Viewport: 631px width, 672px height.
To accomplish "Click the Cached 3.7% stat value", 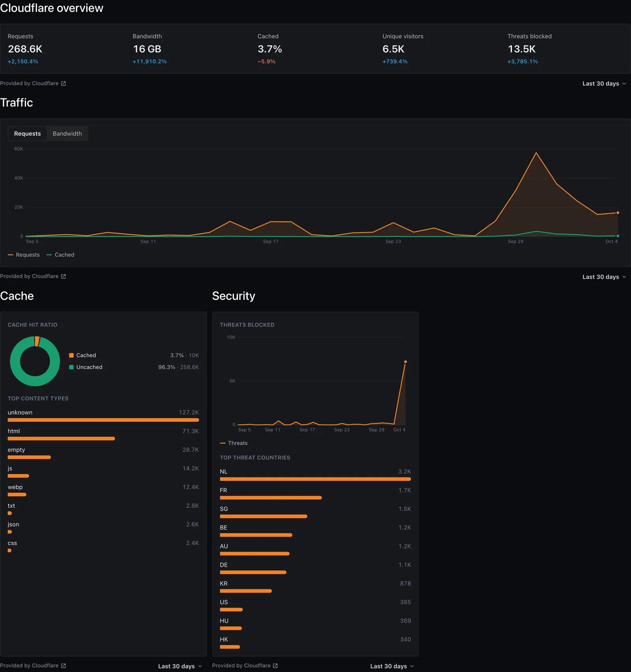I will 270,49.
